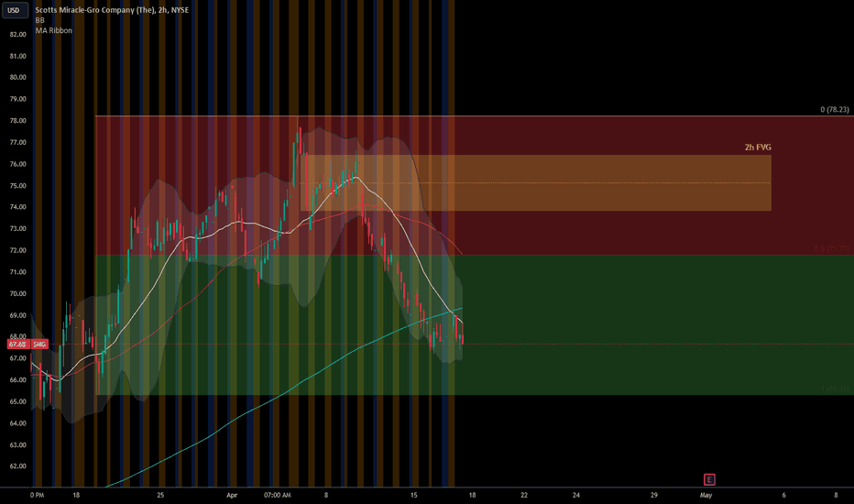Click the Fib level label '0 (78.23)'
This screenshot has height=504, width=854.
[835, 110]
